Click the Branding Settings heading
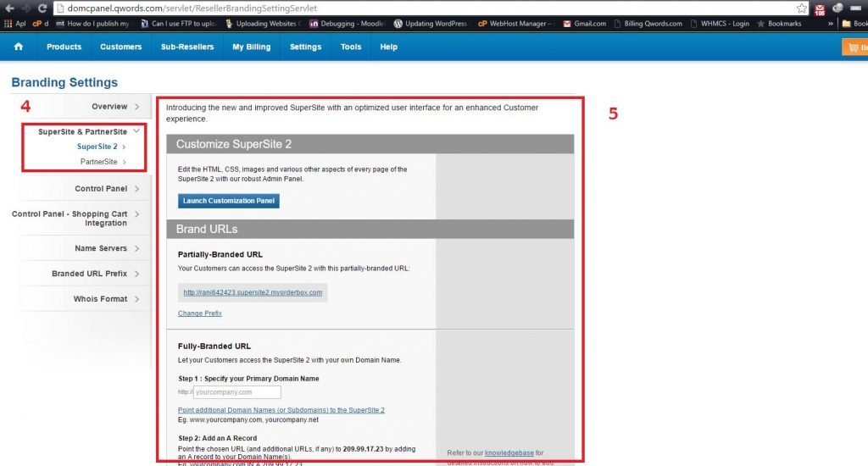 64,82
